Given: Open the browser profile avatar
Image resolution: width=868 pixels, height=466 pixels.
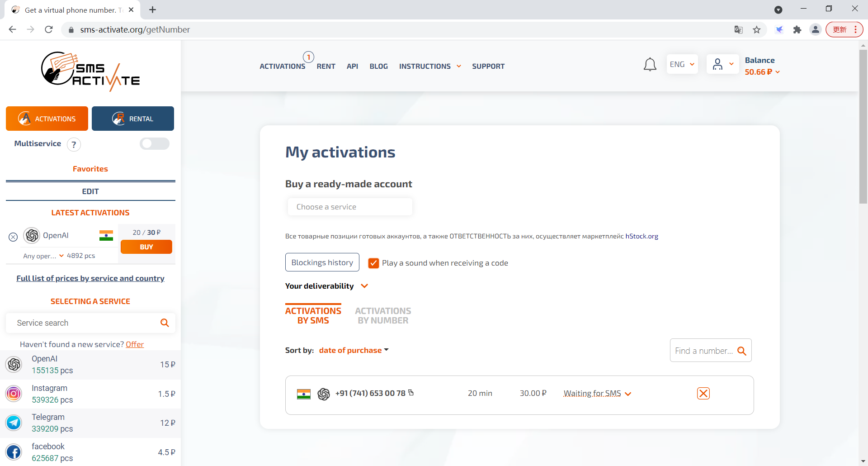Looking at the screenshot, I should coord(816,30).
